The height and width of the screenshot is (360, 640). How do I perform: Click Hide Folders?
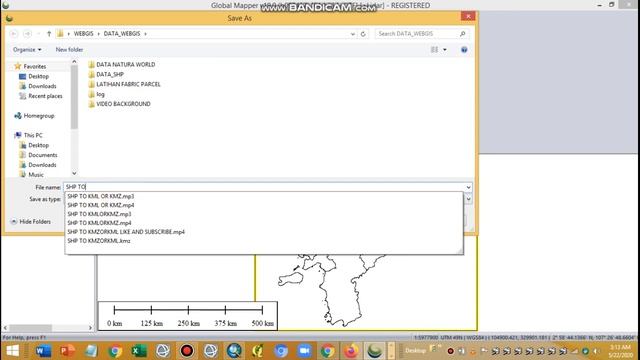pos(31,222)
